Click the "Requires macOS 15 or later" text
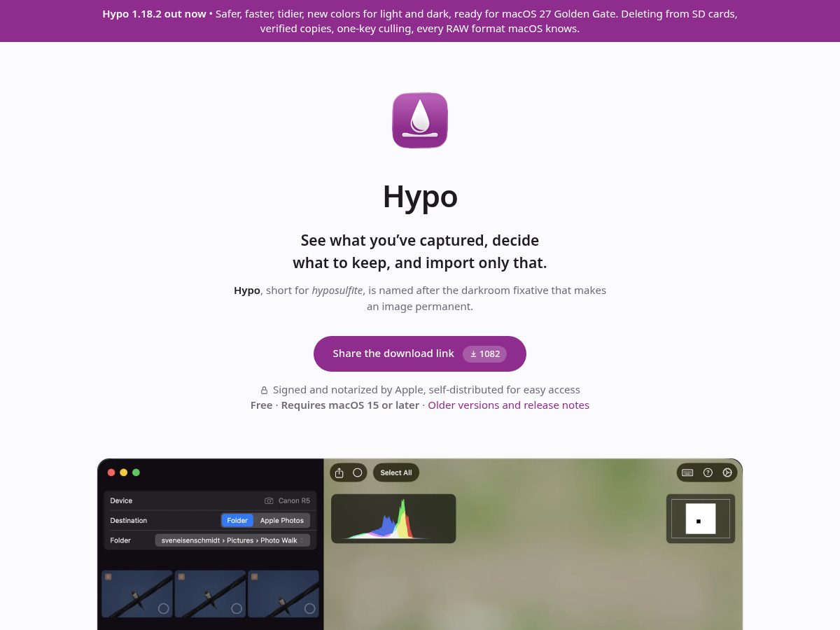This screenshot has height=630, width=840. (350, 405)
